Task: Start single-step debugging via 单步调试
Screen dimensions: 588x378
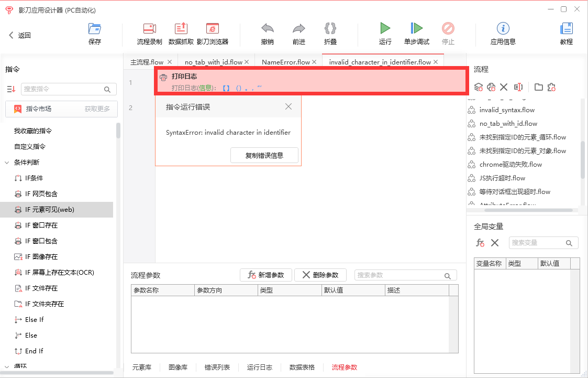Action: click(x=416, y=33)
